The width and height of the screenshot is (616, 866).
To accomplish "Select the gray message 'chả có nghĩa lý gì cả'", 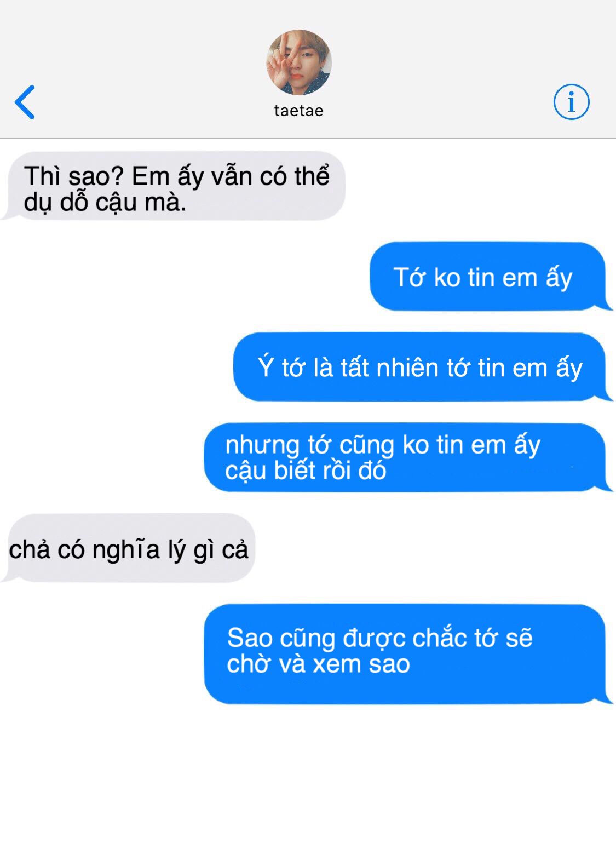I will point(129,548).
